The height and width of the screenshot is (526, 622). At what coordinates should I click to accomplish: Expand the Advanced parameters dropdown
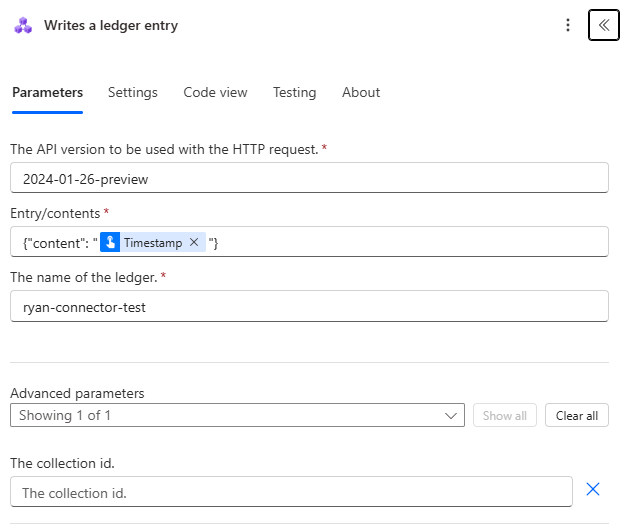point(237,415)
